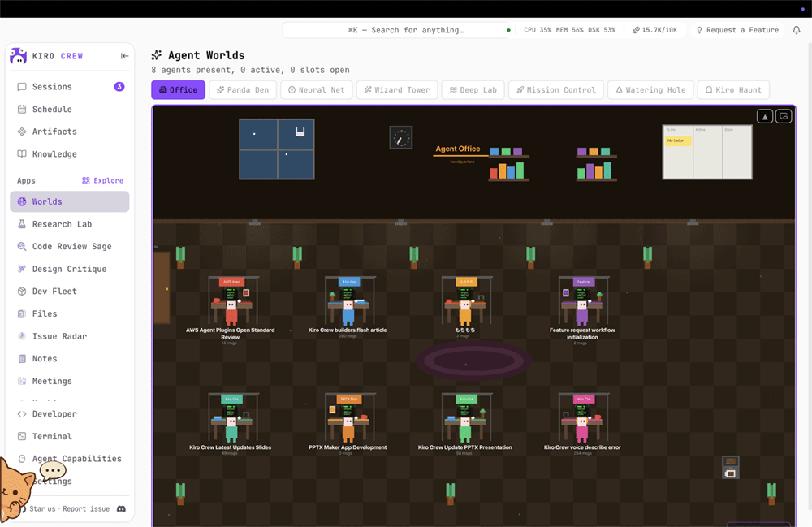The width and height of the screenshot is (812, 527).
Task: Click the Star us link
Action: [x=42, y=509]
